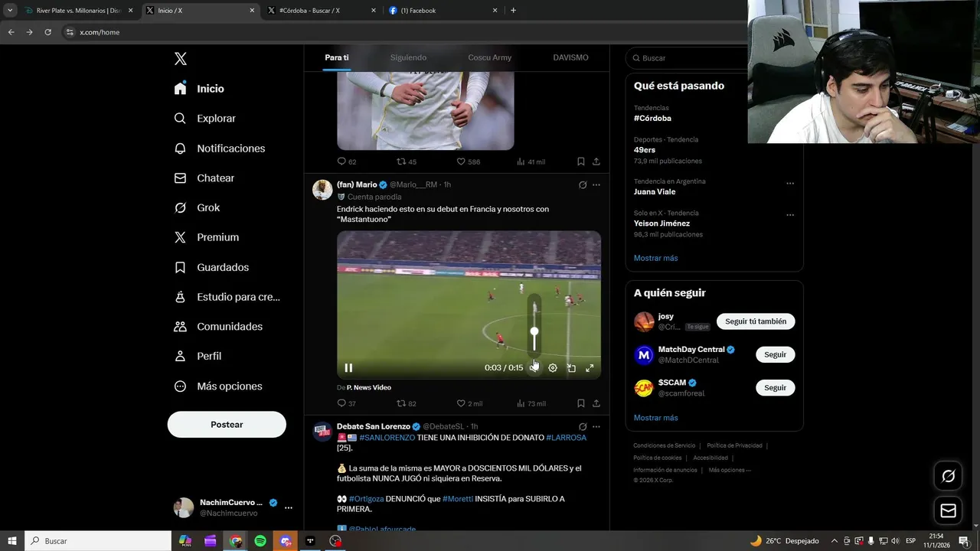Open more options on Debate San Lorenzo post
Screen dimensions: 980x551
pyautogui.click(x=596, y=426)
